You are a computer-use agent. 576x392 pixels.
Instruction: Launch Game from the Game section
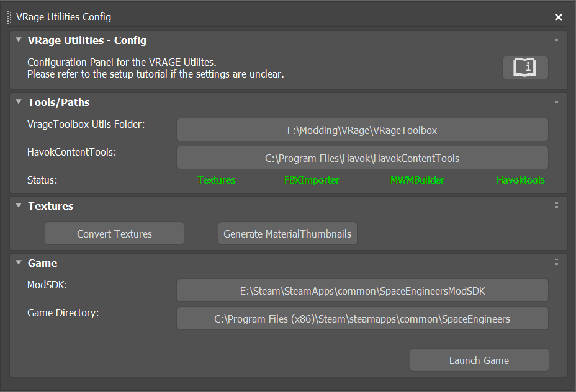click(479, 360)
